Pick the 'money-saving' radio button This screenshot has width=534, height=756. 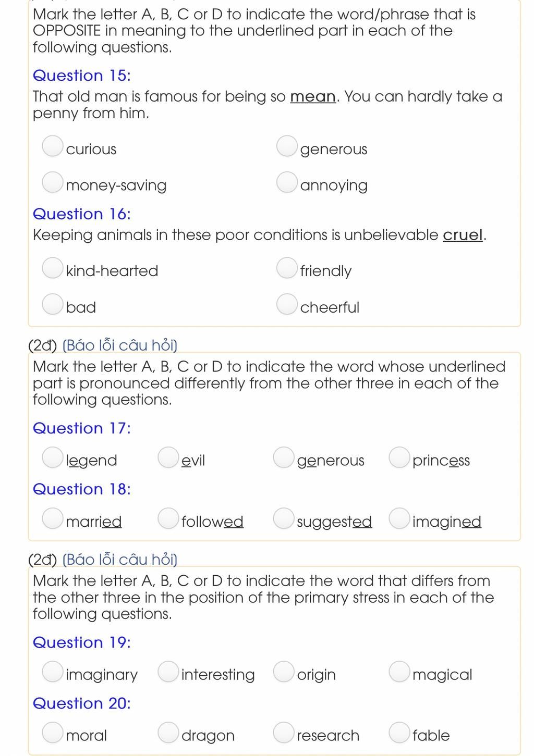click(x=53, y=182)
